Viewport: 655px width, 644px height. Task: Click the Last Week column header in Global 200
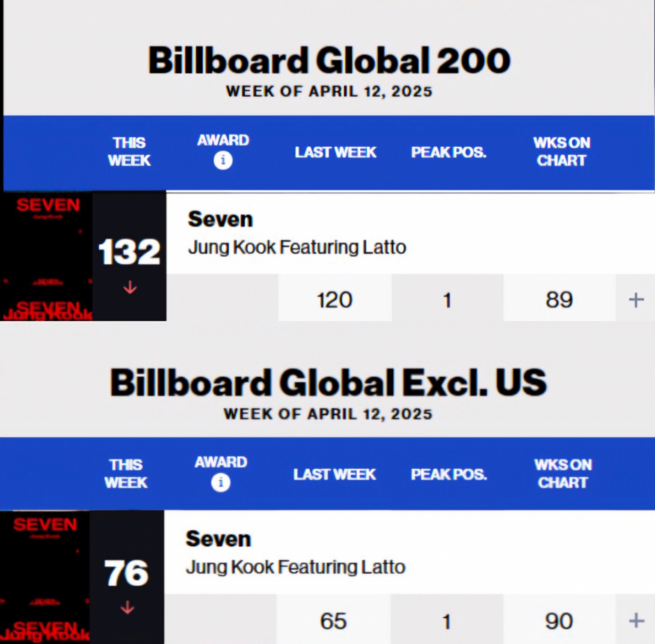336,152
